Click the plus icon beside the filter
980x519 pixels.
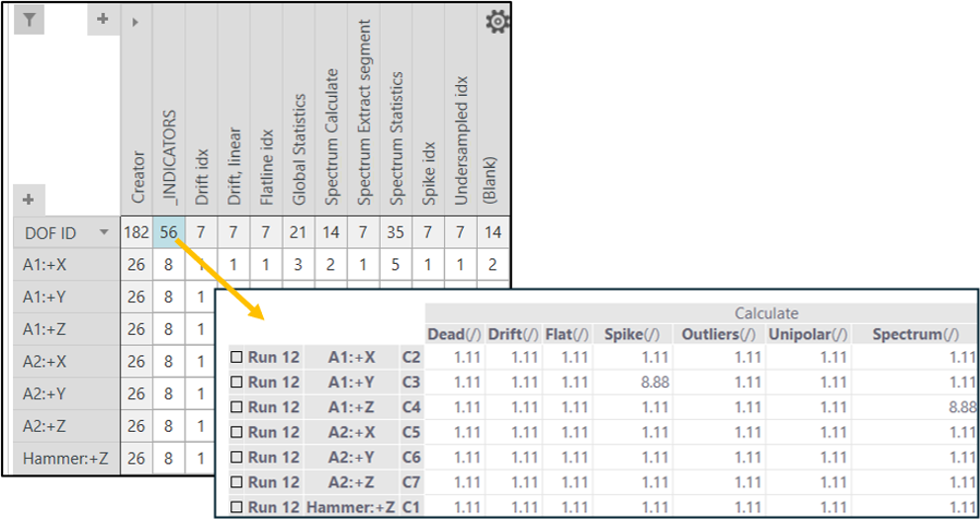tap(103, 19)
